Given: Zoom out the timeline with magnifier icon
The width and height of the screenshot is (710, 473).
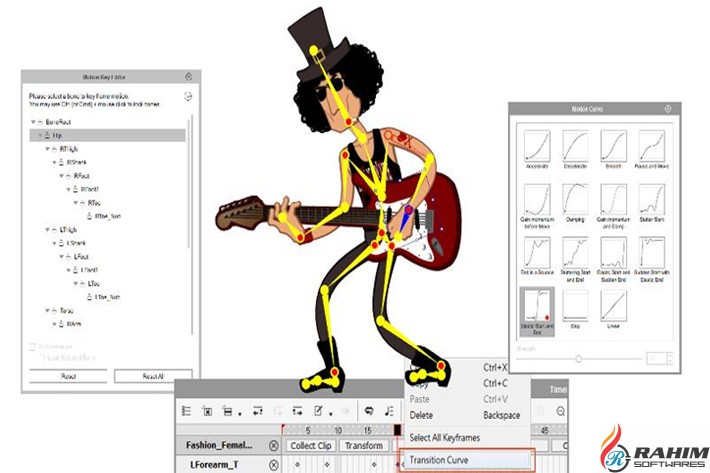Looking at the screenshot, I should point(561,411).
